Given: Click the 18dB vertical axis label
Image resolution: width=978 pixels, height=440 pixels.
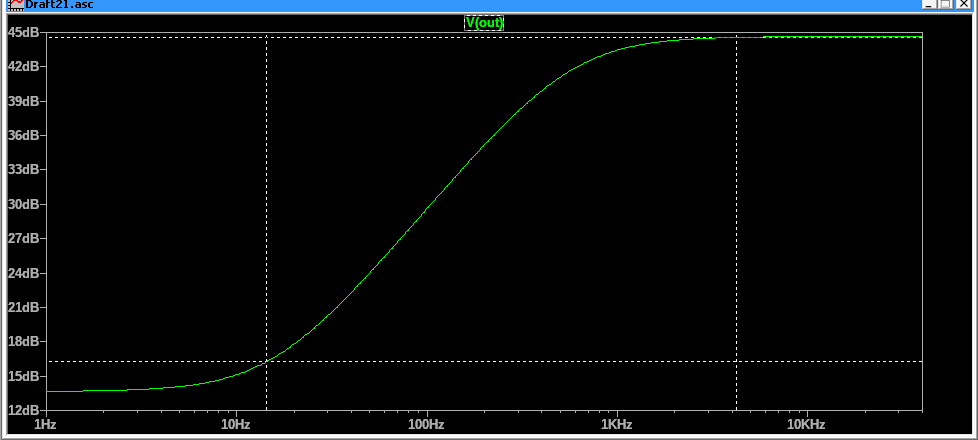Looking at the screenshot, I should [23, 341].
